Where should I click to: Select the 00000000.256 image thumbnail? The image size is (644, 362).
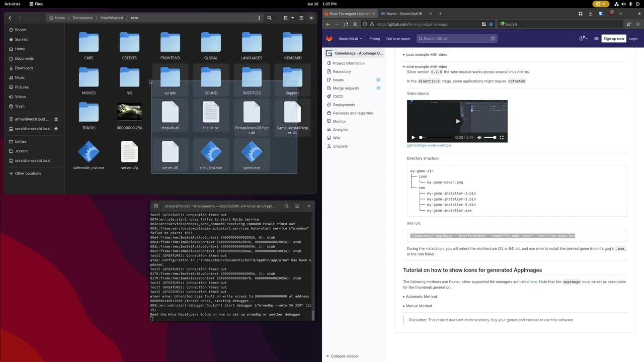tap(129, 112)
